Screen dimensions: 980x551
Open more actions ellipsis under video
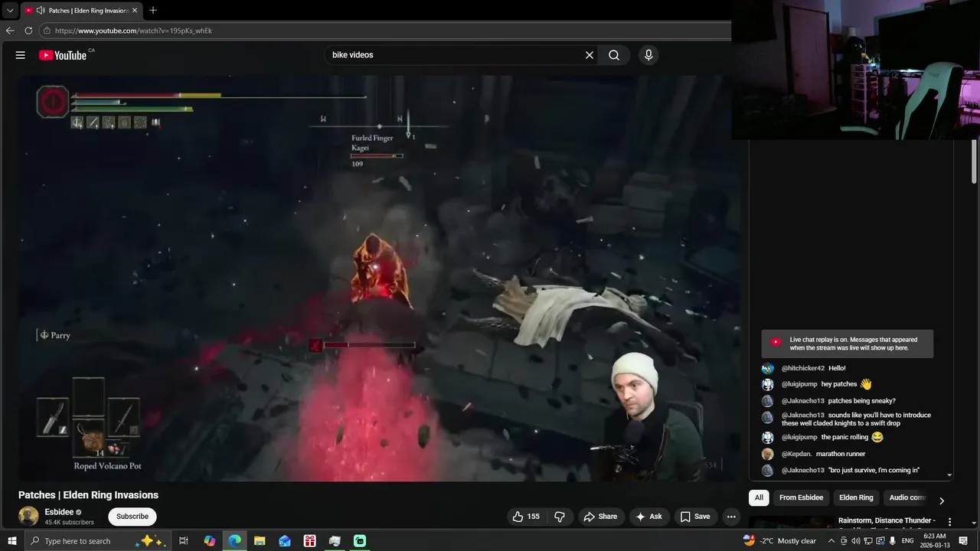click(x=731, y=517)
